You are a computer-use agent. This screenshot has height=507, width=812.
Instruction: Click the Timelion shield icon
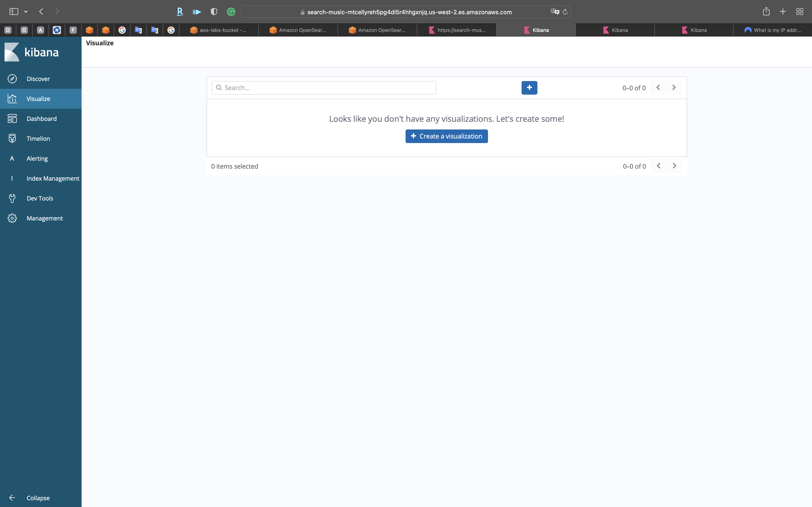12,139
